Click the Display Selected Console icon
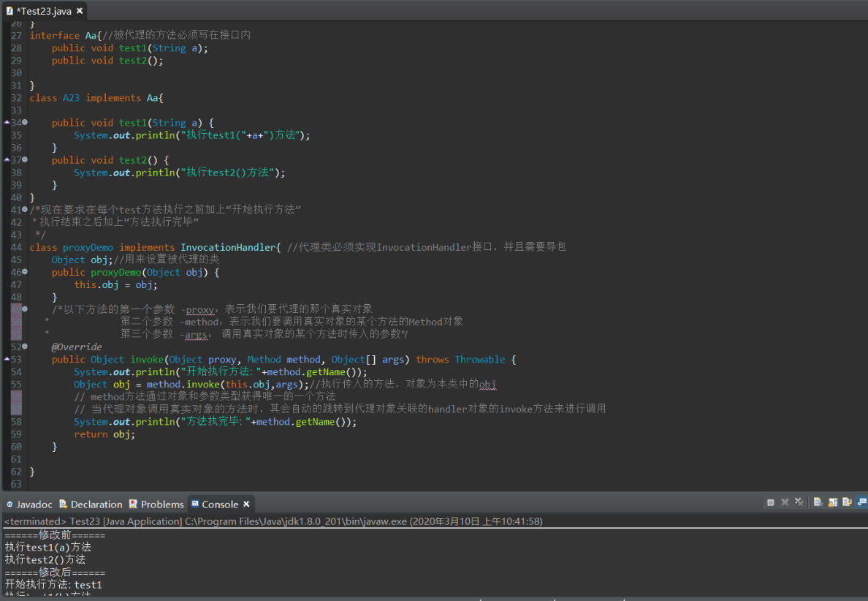This screenshot has height=601, width=868. 861,502
